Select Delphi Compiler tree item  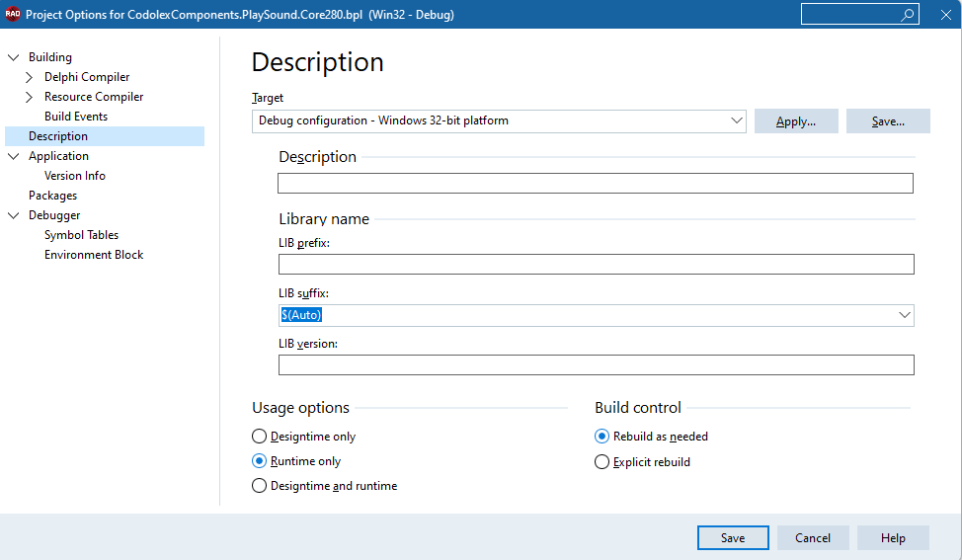click(87, 77)
